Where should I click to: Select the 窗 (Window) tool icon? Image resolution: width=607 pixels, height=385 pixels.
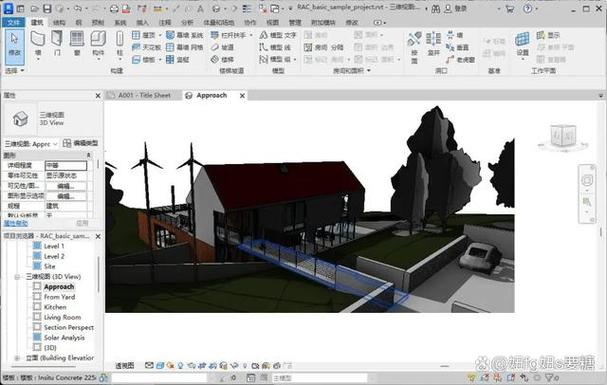point(77,39)
